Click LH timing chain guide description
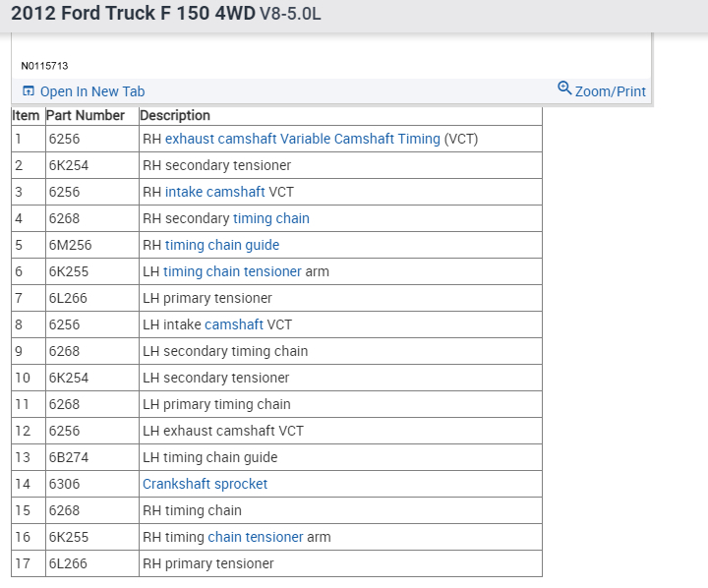 [210, 457]
